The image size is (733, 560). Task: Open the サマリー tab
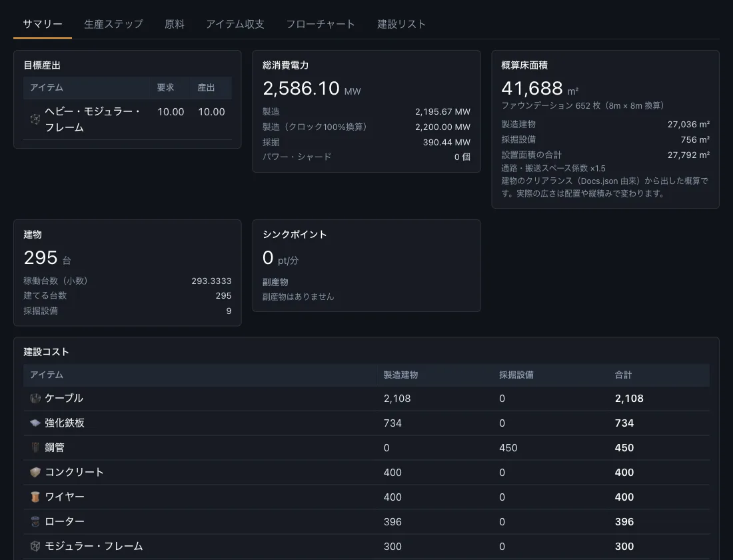(x=43, y=24)
